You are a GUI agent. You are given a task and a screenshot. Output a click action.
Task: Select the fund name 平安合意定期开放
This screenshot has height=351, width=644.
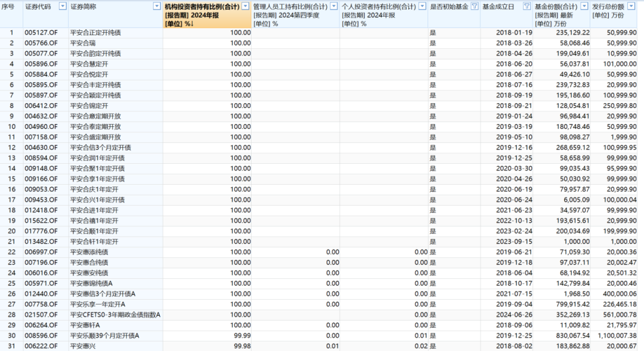tap(95, 116)
